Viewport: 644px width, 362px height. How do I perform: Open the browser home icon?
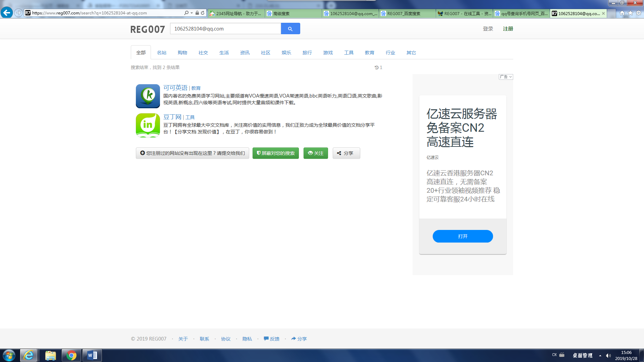pos(622,13)
